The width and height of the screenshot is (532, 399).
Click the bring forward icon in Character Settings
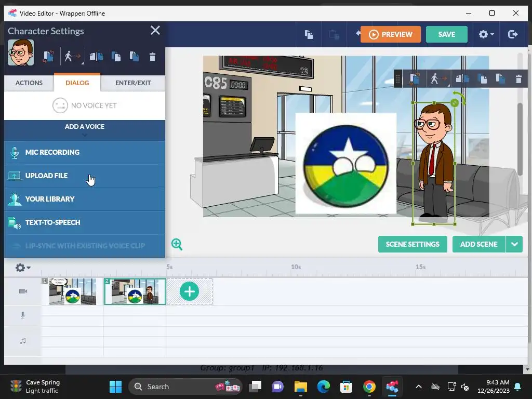coord(134,56)
